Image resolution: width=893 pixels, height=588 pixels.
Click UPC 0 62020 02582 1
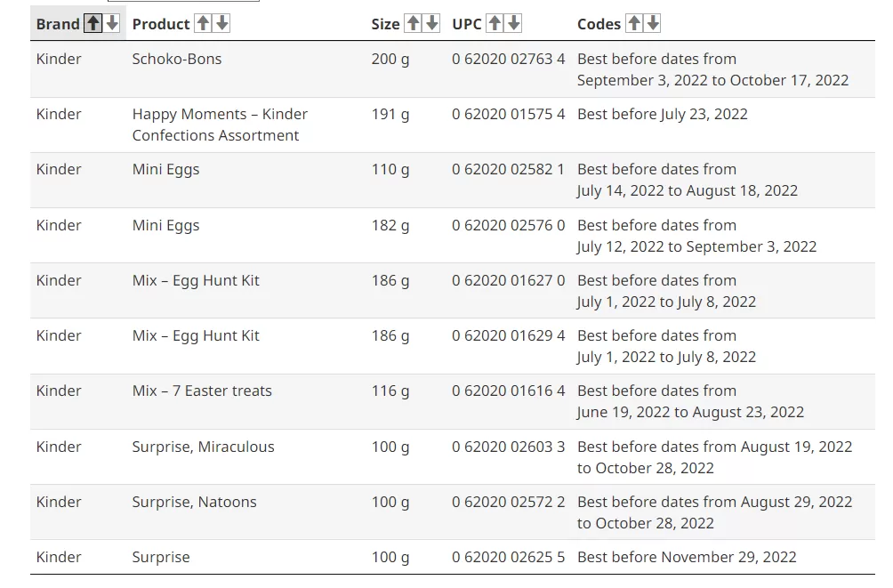[x=508, y=169]
